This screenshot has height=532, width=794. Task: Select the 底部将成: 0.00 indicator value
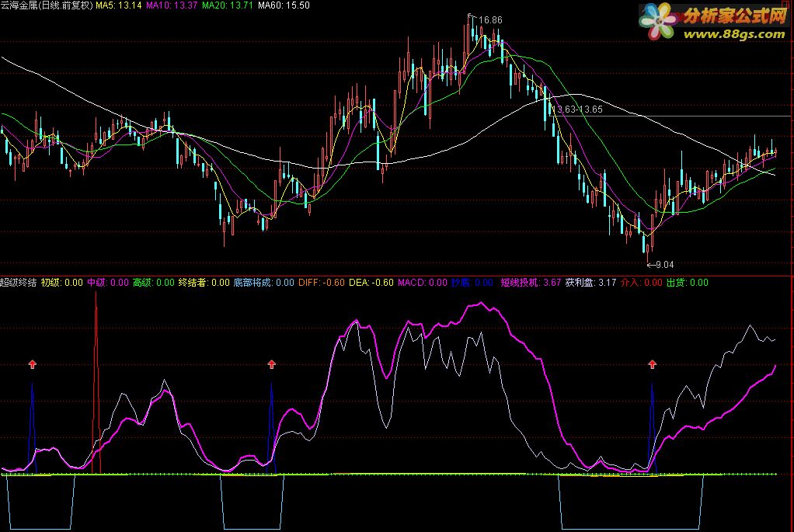[x=264, y=283]
